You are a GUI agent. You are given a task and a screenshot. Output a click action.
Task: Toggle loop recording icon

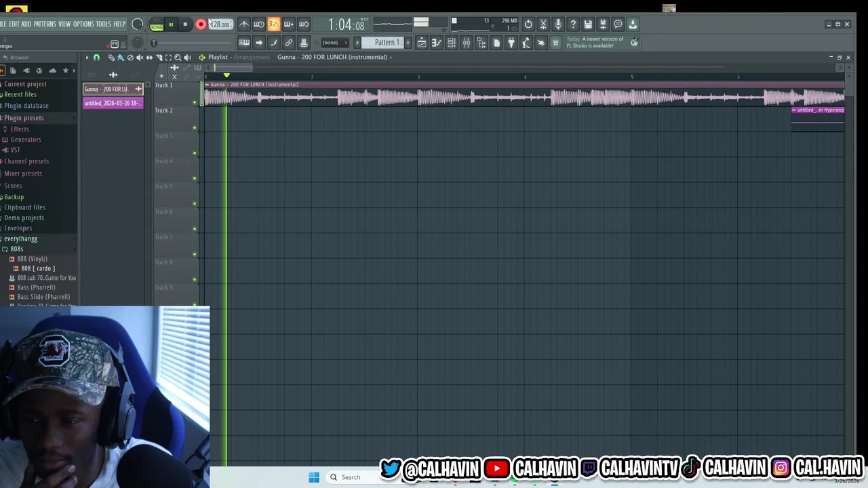coord(304,24)
